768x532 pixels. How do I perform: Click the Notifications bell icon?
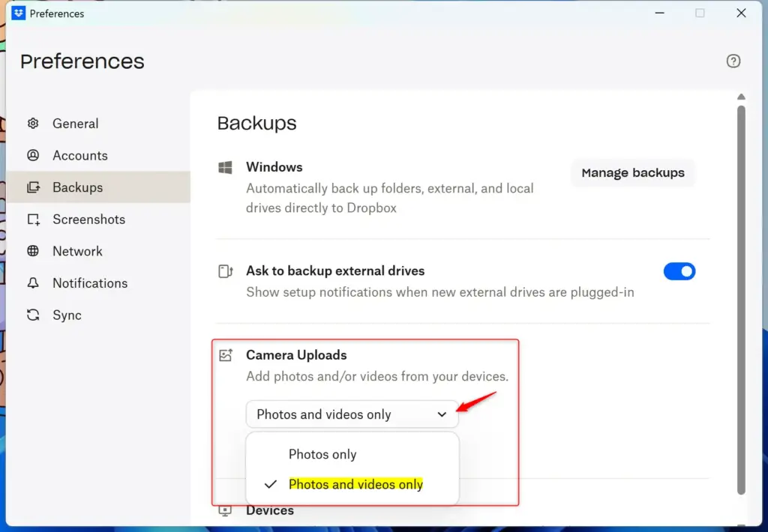point(33,283)
